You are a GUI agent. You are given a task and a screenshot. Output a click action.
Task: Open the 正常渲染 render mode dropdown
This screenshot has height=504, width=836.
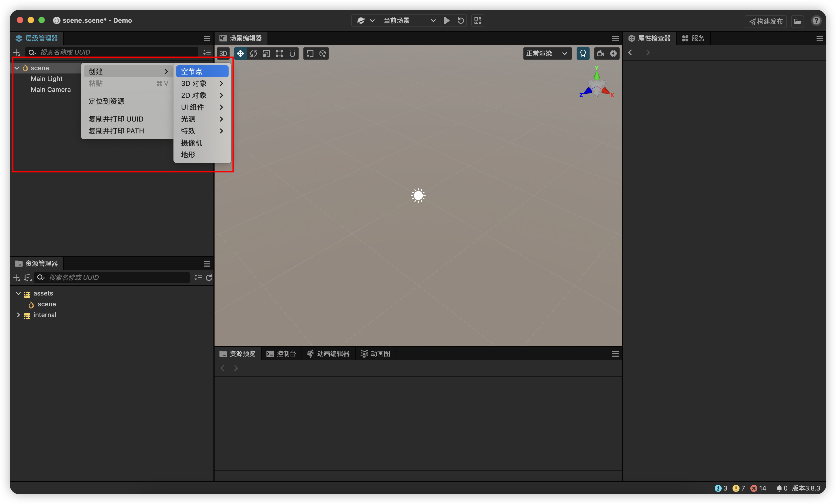547,53
